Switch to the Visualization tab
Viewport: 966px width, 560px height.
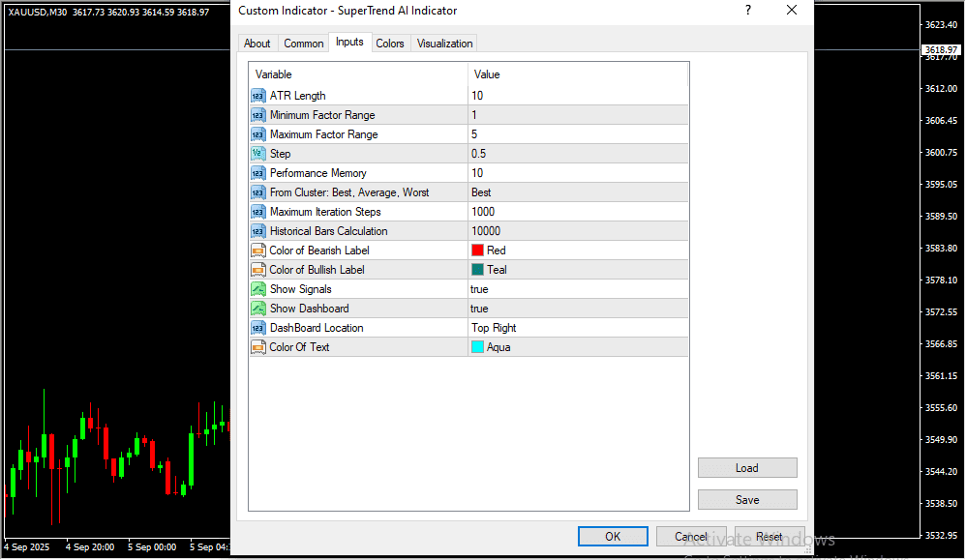[x=445, y=44]
